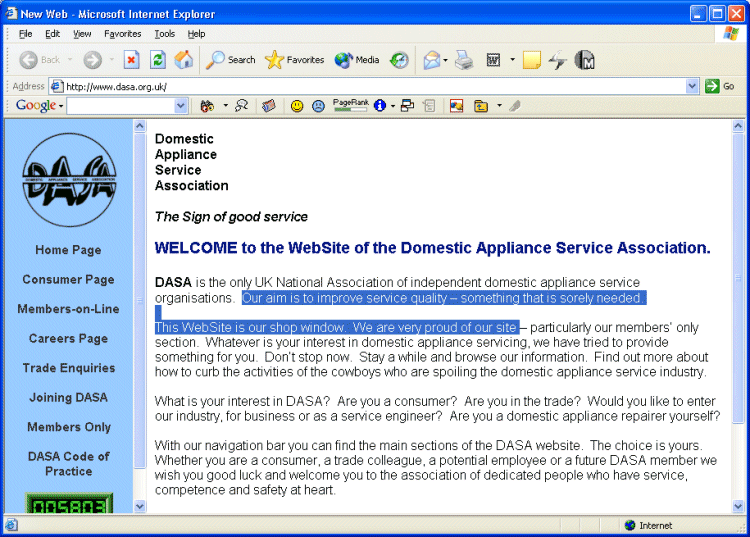The image size is (750, 537).
Task: Open the Edit menu
Action: [x=52, y=34]
